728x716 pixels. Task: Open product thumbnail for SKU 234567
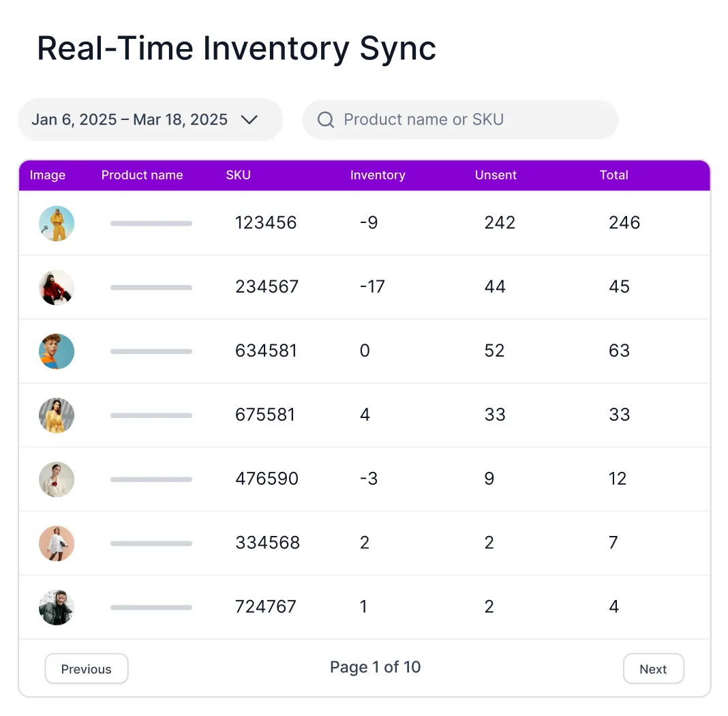pyautogui.click(x=57, y=287)
